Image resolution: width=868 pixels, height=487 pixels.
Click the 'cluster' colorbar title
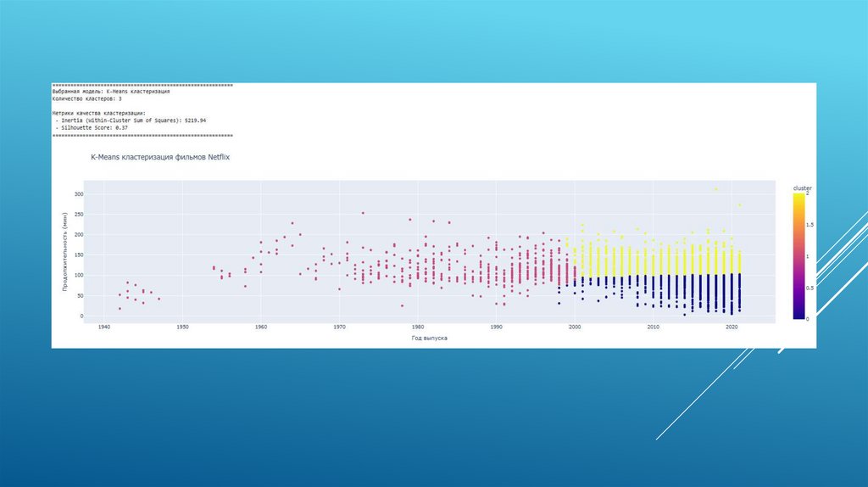point(802,188)
